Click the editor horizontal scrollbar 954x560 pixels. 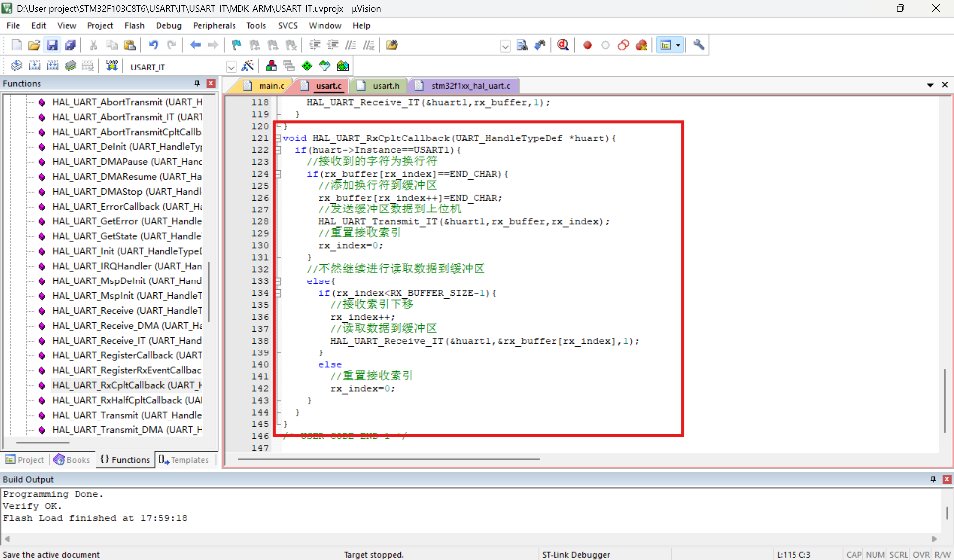(x=388, y=459)
